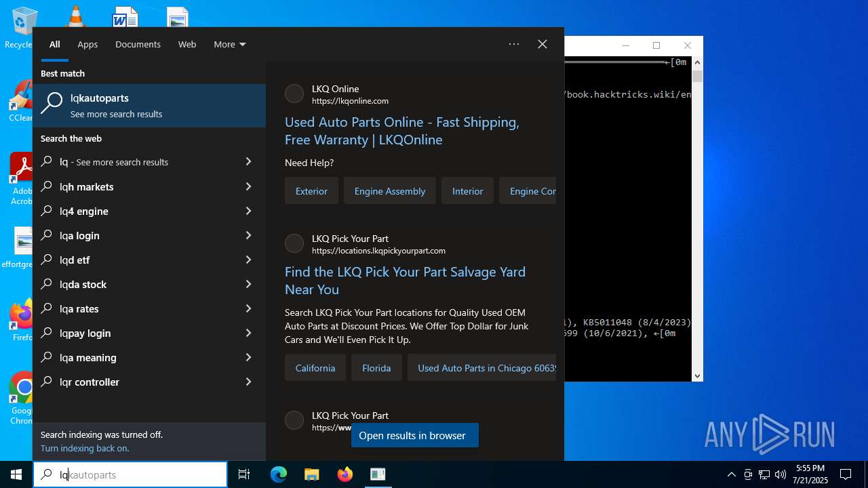Open the VLC media player desktop icon
Viewport: 868px width, 488px height.
pyautogui.click(x=75, y=16)
